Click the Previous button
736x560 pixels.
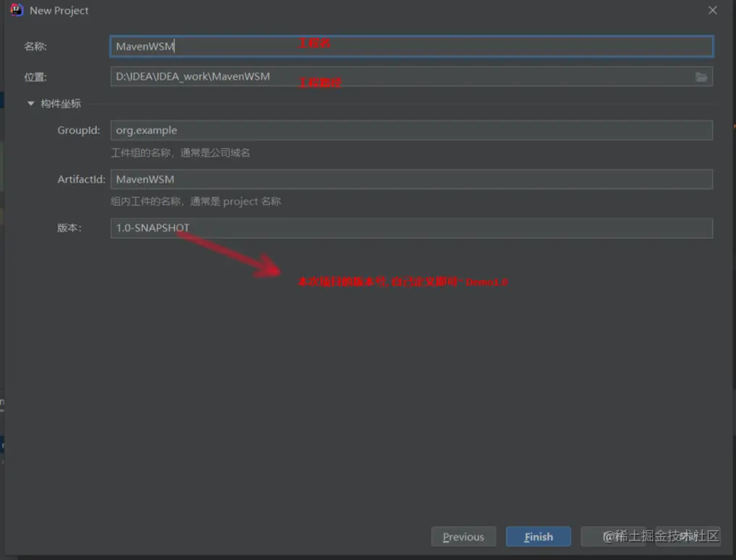pos(463,537)
